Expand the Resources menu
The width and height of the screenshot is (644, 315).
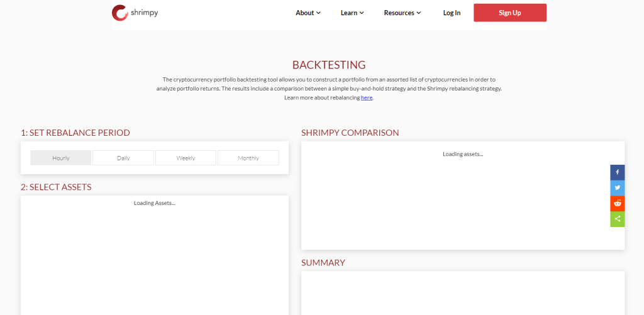tap(402, 13)
